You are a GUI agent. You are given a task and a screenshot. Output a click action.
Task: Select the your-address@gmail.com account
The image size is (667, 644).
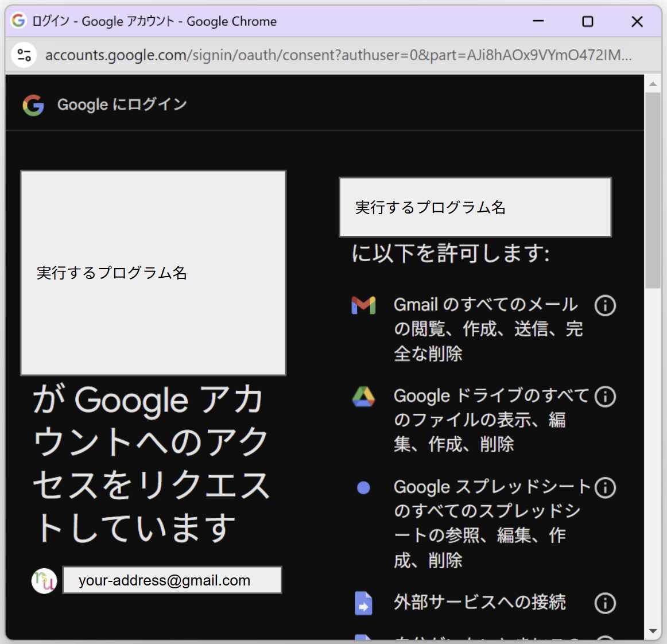(172, 580)
